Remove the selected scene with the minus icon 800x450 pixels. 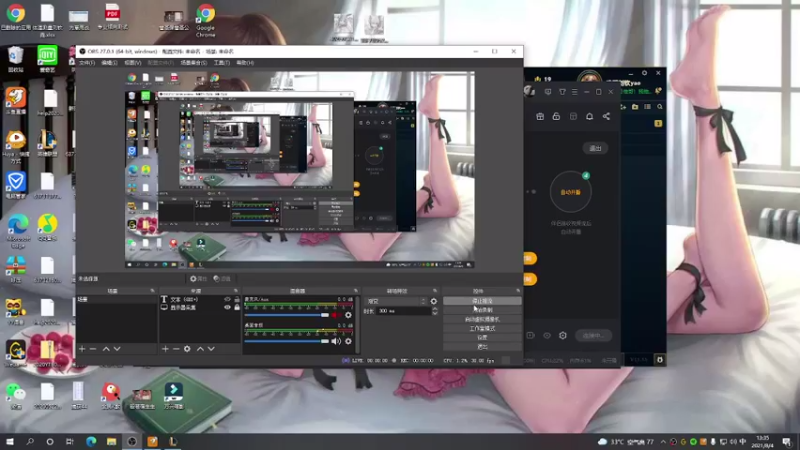93,349
